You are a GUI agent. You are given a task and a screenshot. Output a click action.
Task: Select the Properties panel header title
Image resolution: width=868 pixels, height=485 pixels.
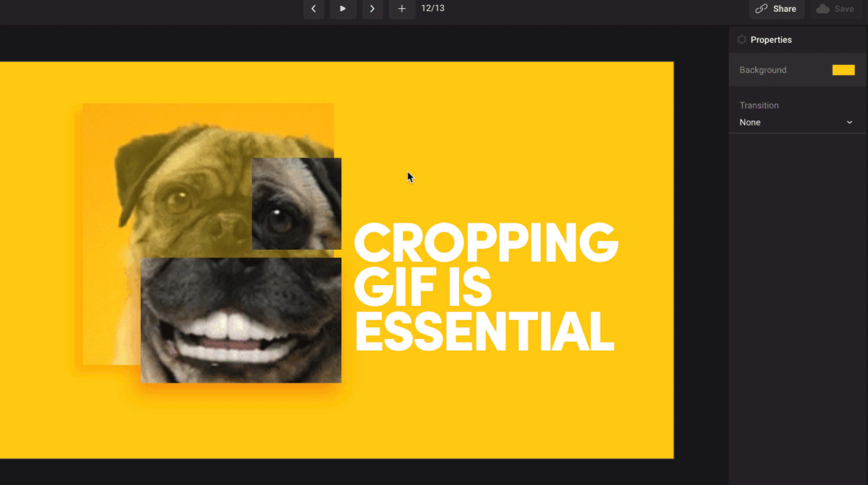(x=771, y=40)
